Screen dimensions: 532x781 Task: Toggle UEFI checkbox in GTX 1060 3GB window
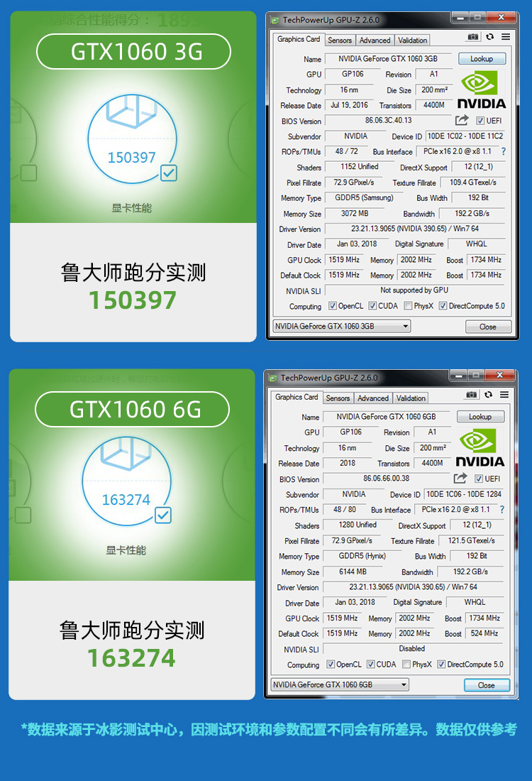(x=480, y=121)
